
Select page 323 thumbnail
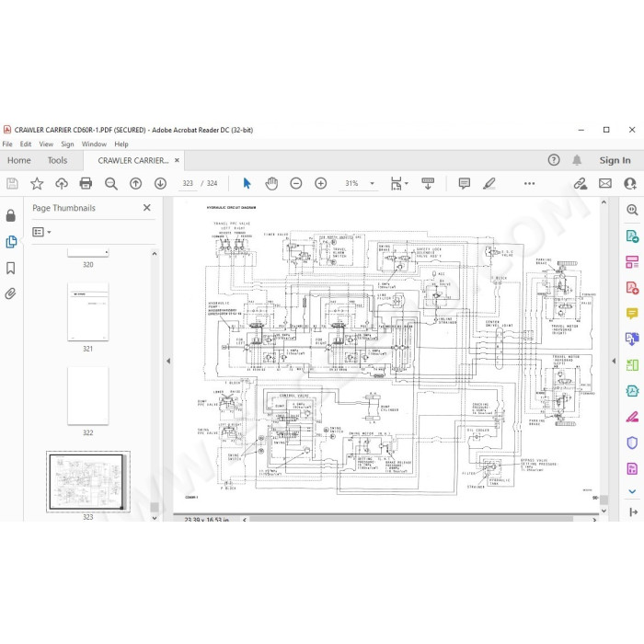[x=88, y=481]
